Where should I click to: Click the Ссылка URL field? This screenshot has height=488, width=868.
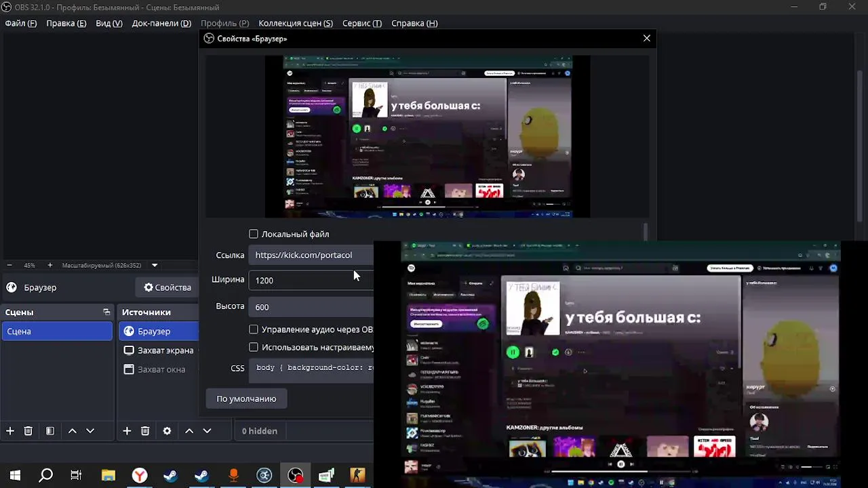[x=311, y=255]
